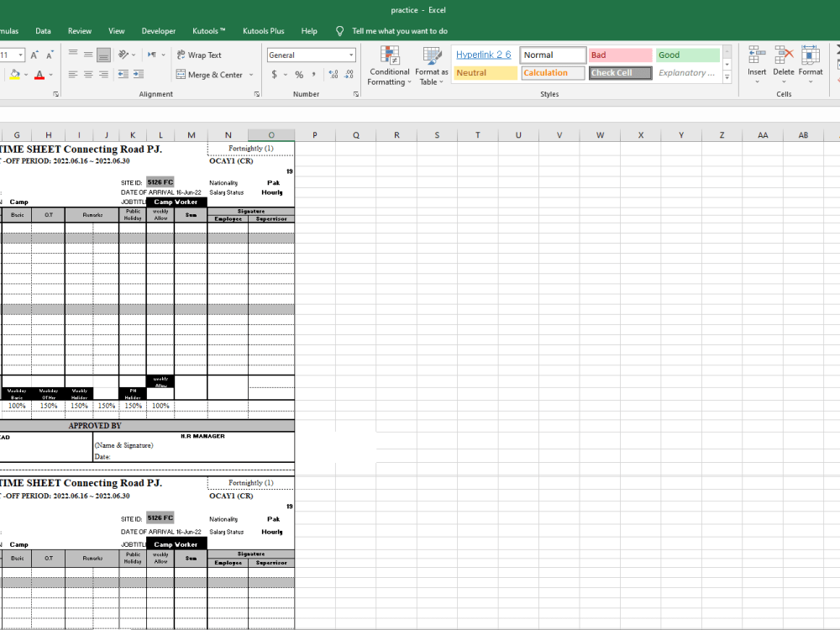
Task: Switch to the View tab
Action: [116, 31]
